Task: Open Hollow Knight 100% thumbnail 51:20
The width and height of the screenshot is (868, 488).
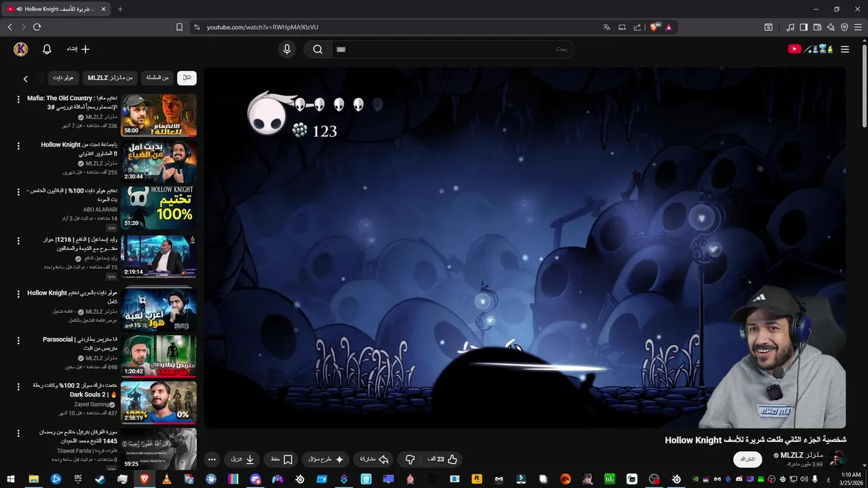Action: pos(159,207)
